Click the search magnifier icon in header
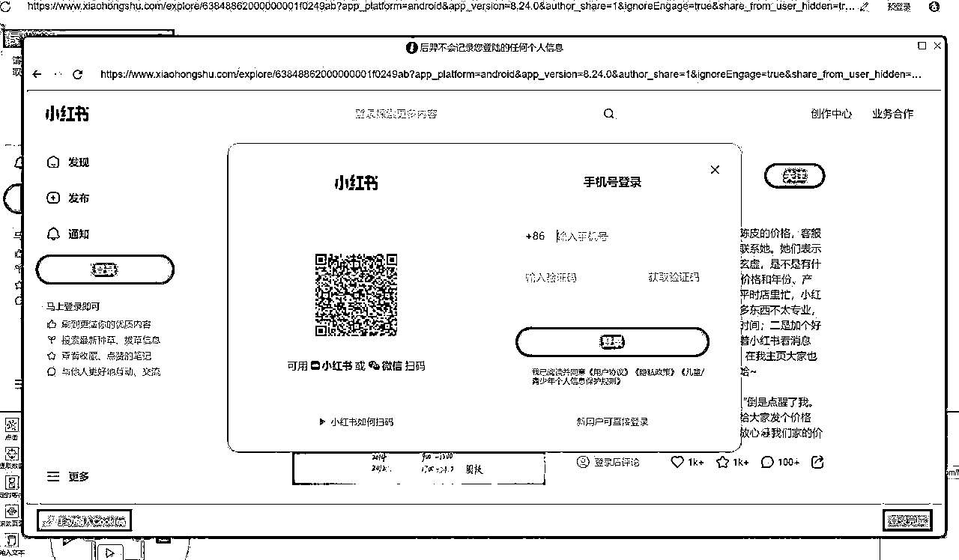The width and height of the screenshot is (959, 560). click(x=610, y=114)
